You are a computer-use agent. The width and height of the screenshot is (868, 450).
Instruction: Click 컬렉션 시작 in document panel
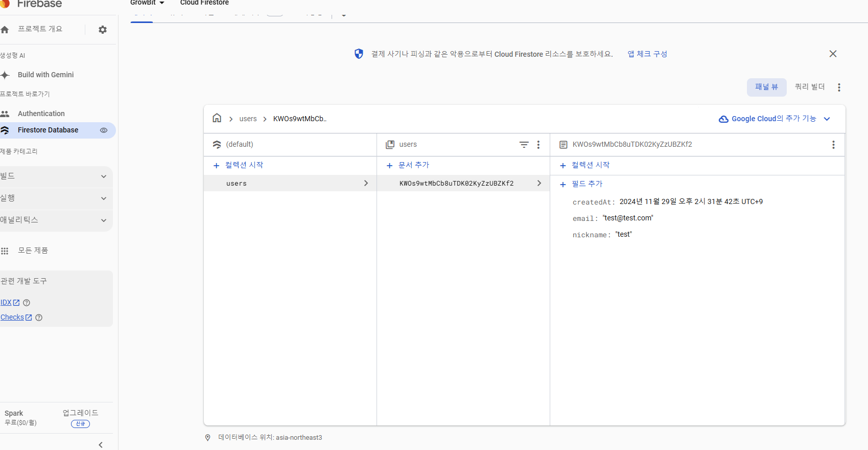(x=591, y=165)
